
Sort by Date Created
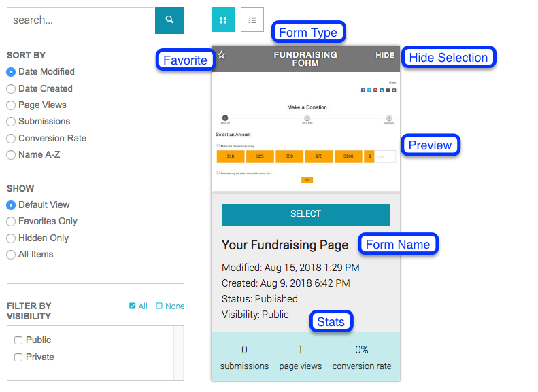pyautogui.click(x=11, y=88)
